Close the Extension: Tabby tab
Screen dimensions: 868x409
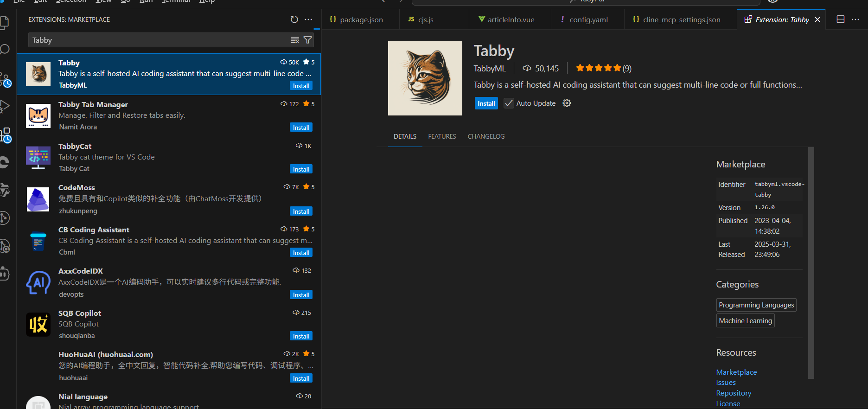coord(817,19)
